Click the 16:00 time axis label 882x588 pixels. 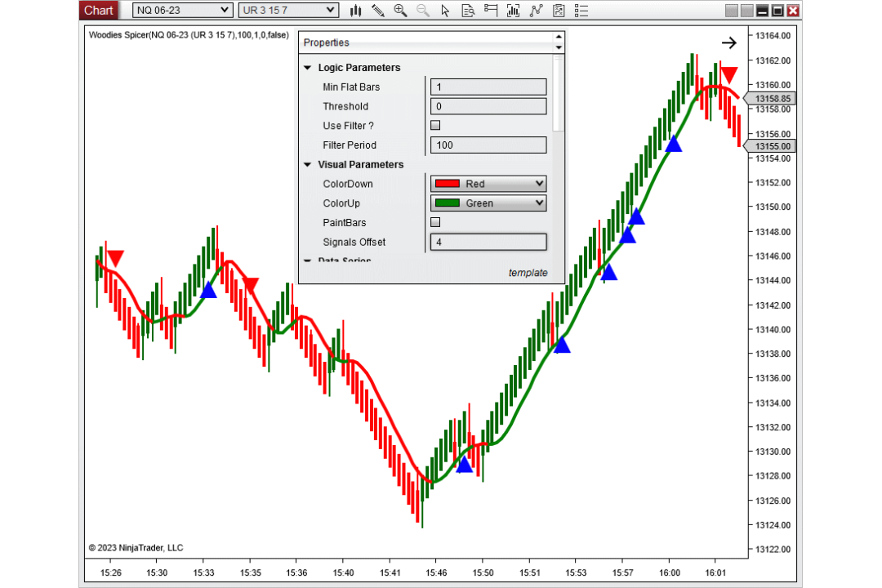coord(669,572)
